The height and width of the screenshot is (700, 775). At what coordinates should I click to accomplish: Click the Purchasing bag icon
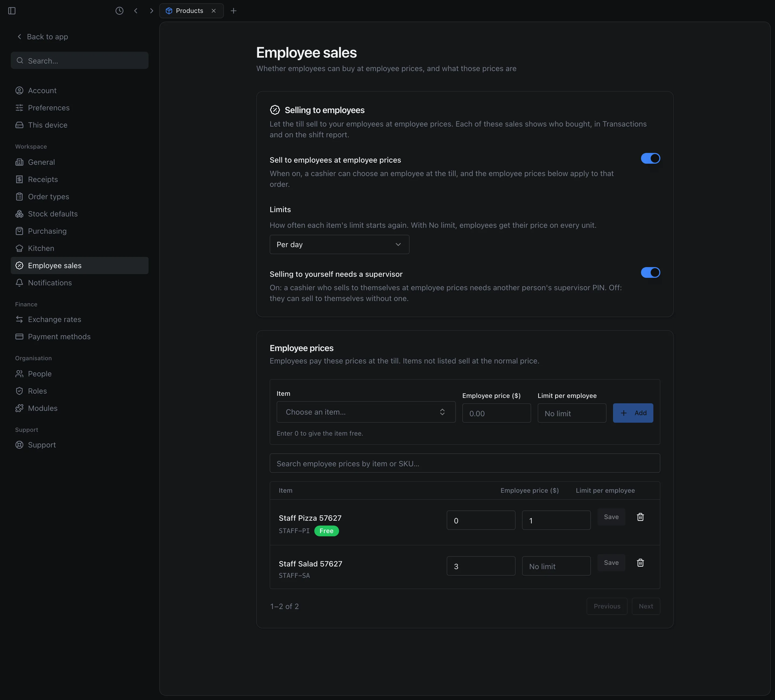(19, 231)
